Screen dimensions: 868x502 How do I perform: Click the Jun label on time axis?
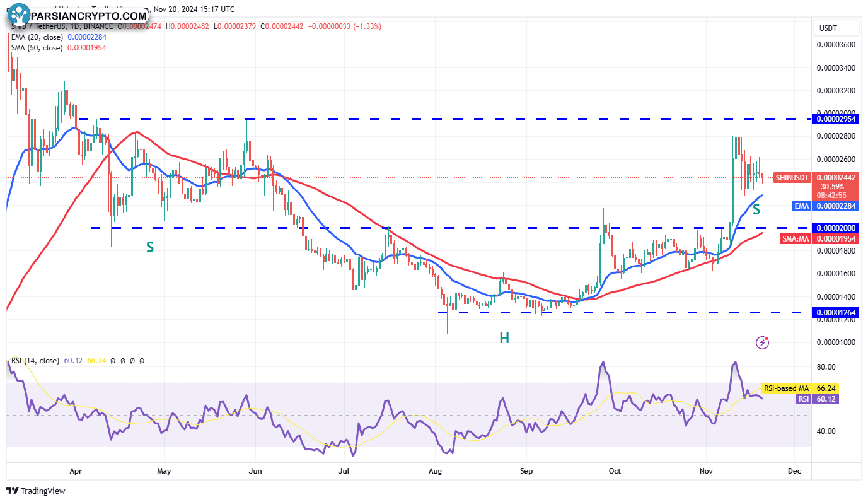[255, 470]
